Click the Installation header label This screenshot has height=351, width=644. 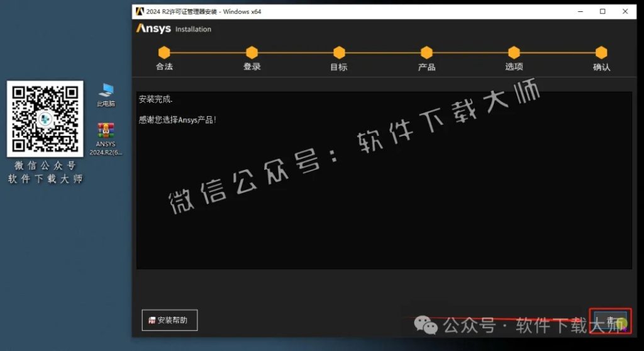[193, 29]
